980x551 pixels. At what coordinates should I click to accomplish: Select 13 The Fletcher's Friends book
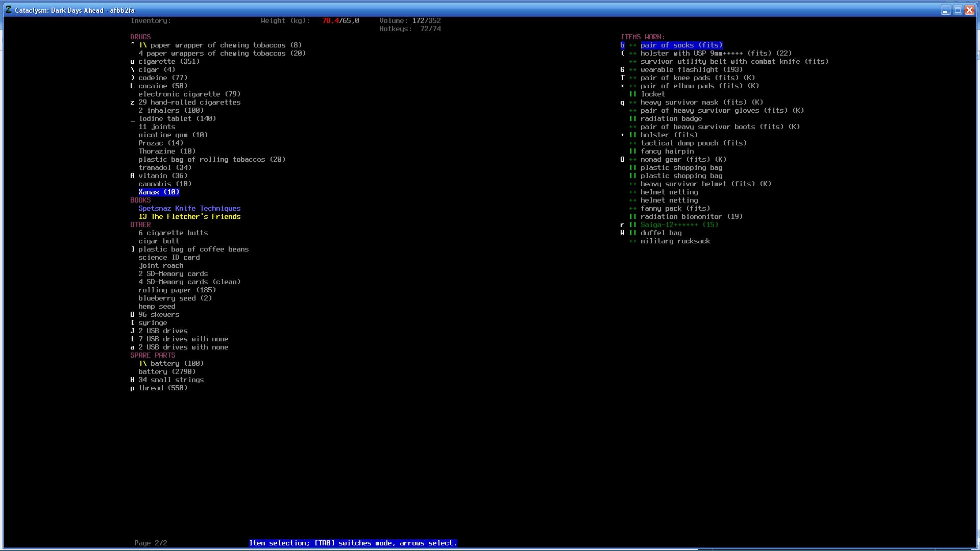[189, 217]
